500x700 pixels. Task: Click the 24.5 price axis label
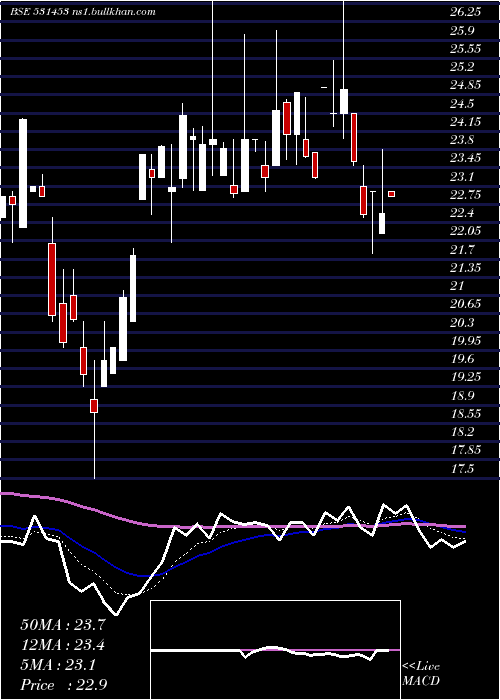tap(462, 104)
